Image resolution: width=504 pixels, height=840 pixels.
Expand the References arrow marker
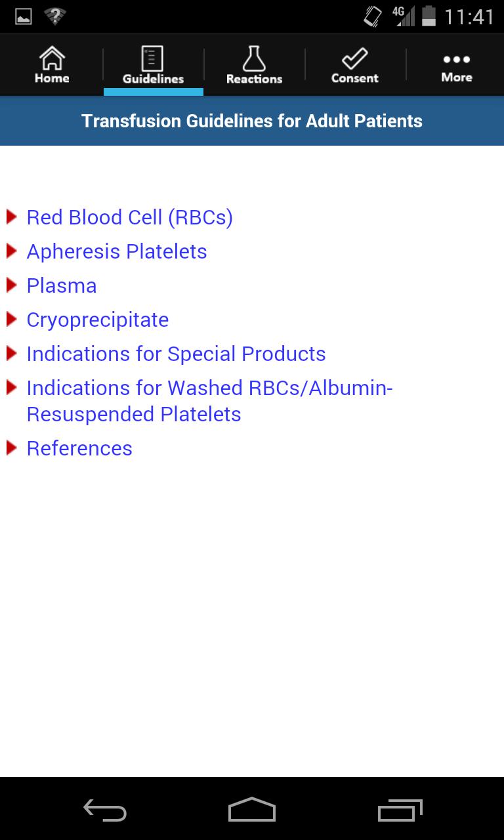pos(12,448)
